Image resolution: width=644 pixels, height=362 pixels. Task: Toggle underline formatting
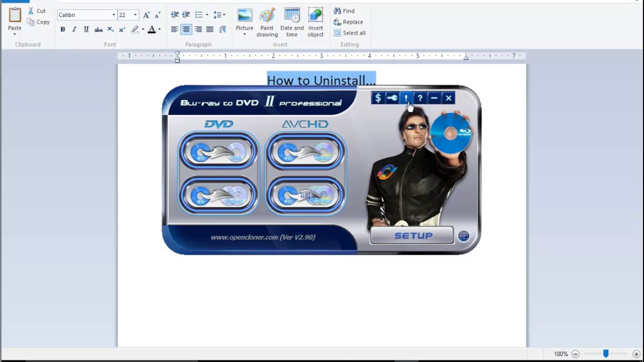pyautogui.click(x=86, y=30)
